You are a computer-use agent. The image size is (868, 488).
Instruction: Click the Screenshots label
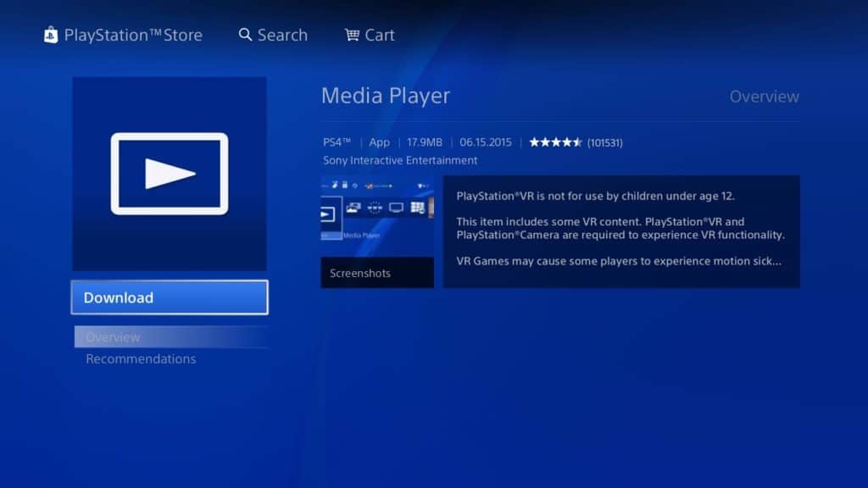[x=359, y=274]
